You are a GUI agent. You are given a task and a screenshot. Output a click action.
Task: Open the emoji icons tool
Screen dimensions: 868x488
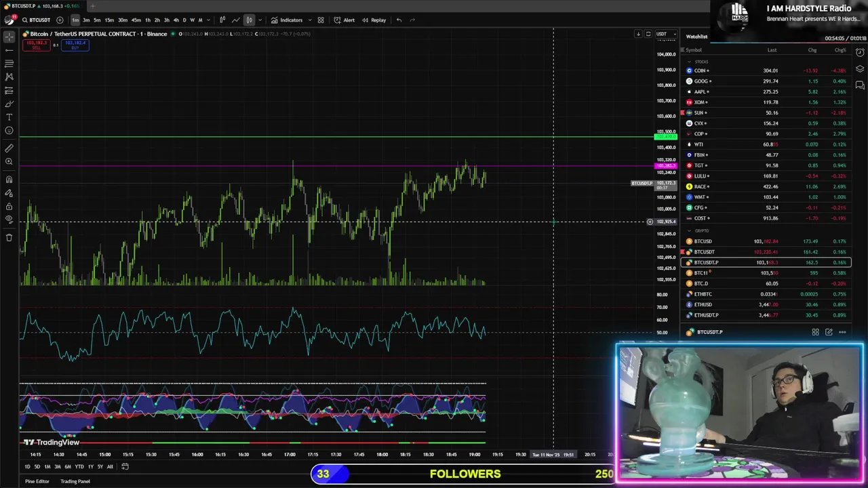(x=9, y=130)
